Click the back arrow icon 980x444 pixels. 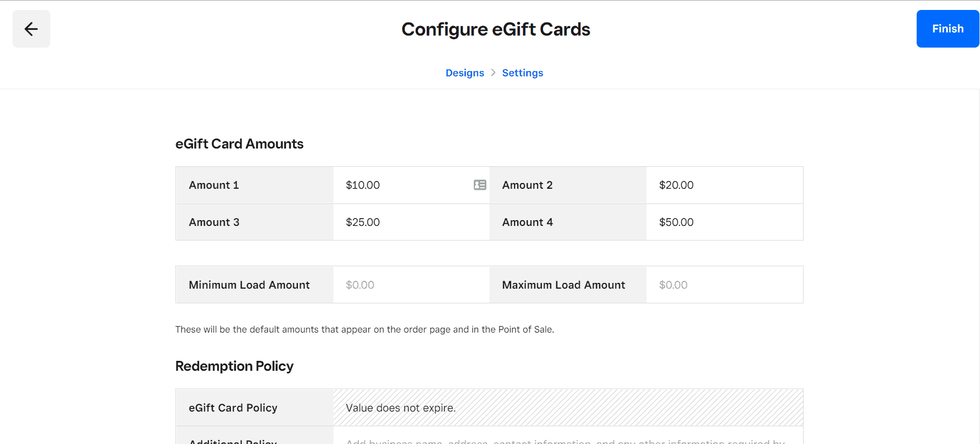(x=31, y=29)
